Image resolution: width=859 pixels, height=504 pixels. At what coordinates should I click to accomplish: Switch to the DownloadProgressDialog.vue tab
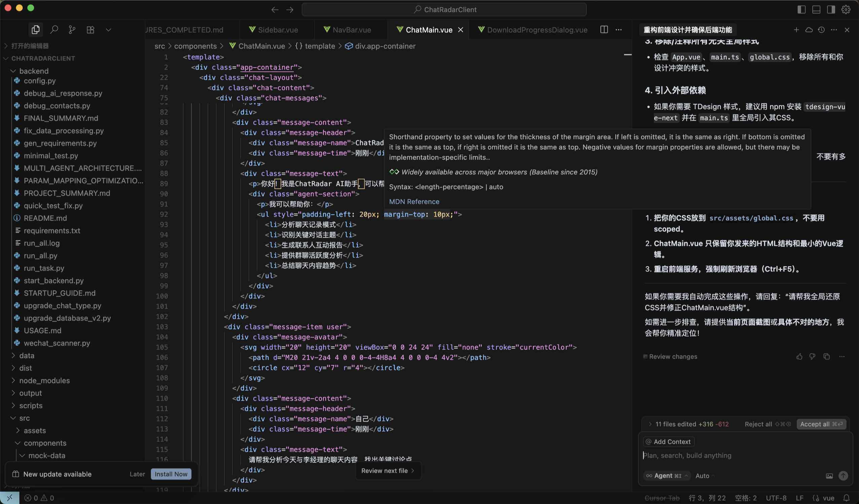click(532, 30)
